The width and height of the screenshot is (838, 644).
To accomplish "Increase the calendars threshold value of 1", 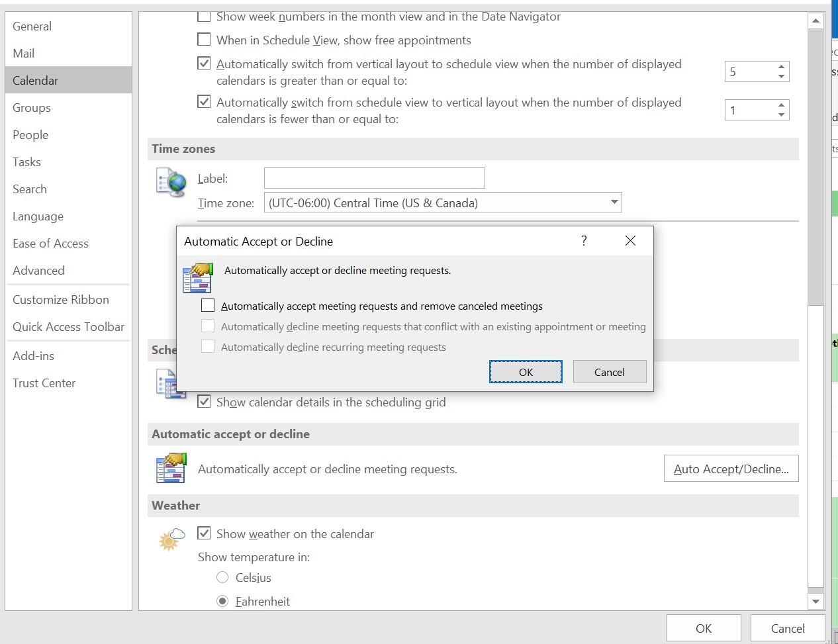I will point(782,105).
